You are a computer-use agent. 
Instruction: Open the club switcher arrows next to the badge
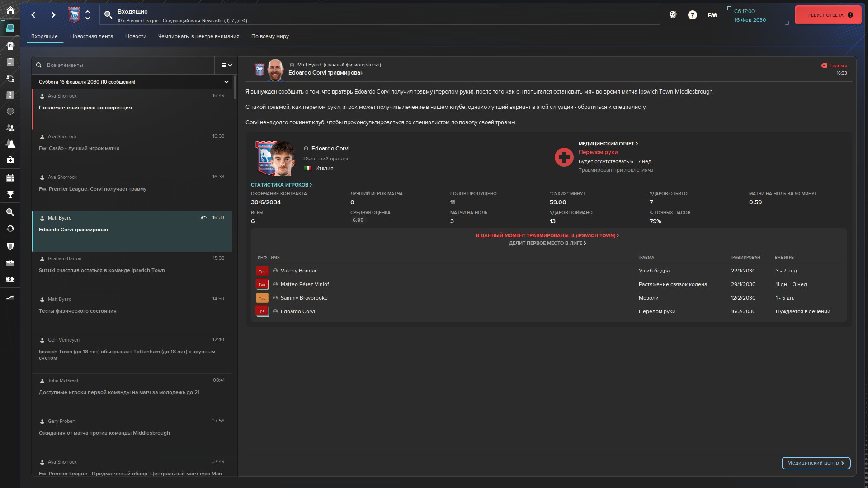tap(88, 15)
